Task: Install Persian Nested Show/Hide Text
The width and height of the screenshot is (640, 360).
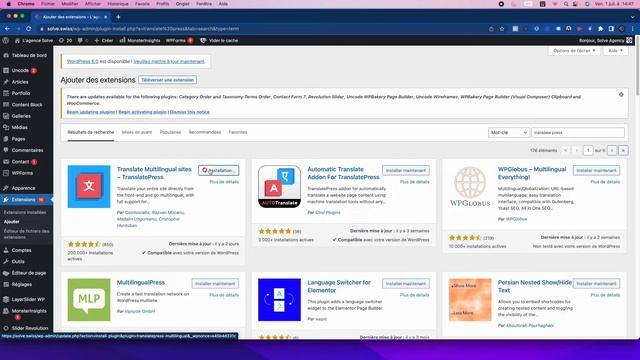Action: coord(596,283)
